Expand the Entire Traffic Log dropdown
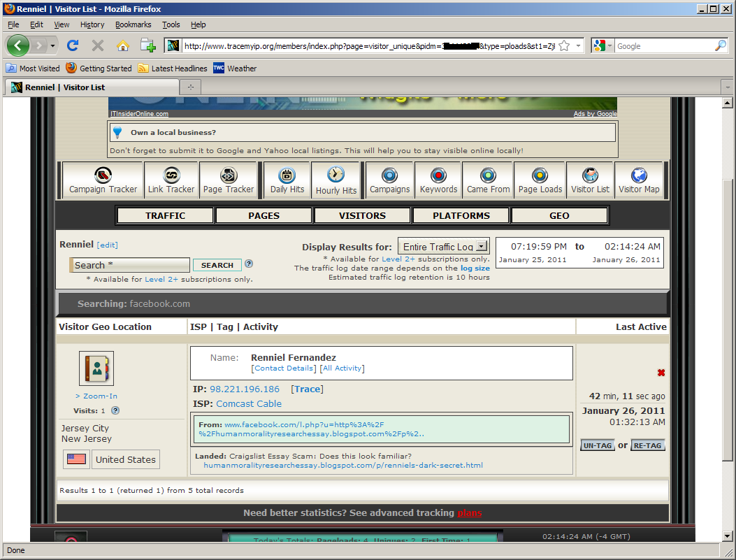 click(x=482, y=246)
